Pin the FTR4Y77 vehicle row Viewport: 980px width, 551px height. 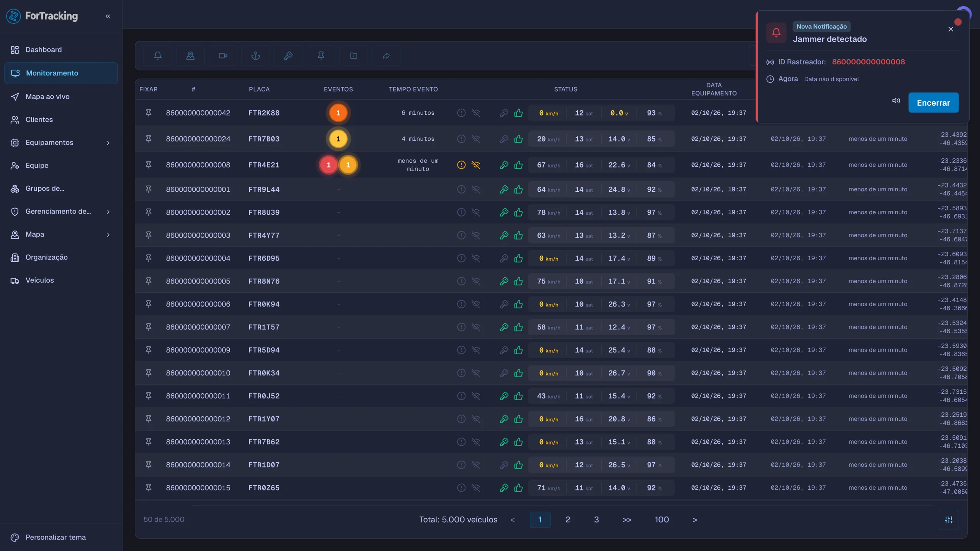click(x=149, y=235)
